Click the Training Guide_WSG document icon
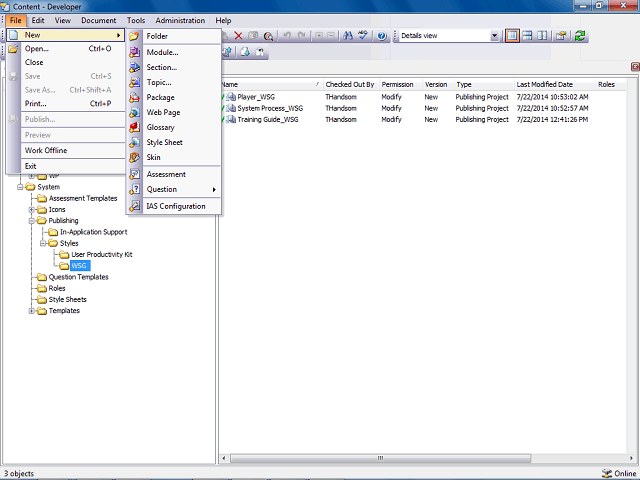Viewport: 640px width, 480px height. click(231, 119)
